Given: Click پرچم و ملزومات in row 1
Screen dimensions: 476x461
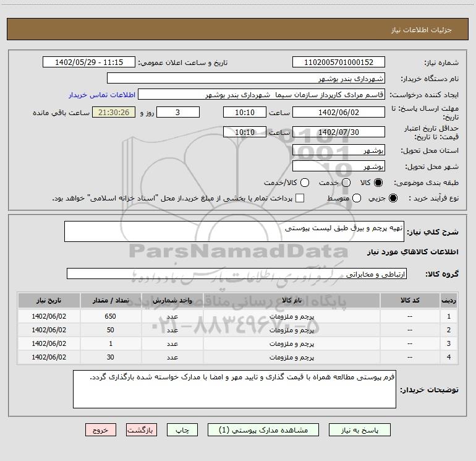Looking at the screenshot, I should click(292, 316).
